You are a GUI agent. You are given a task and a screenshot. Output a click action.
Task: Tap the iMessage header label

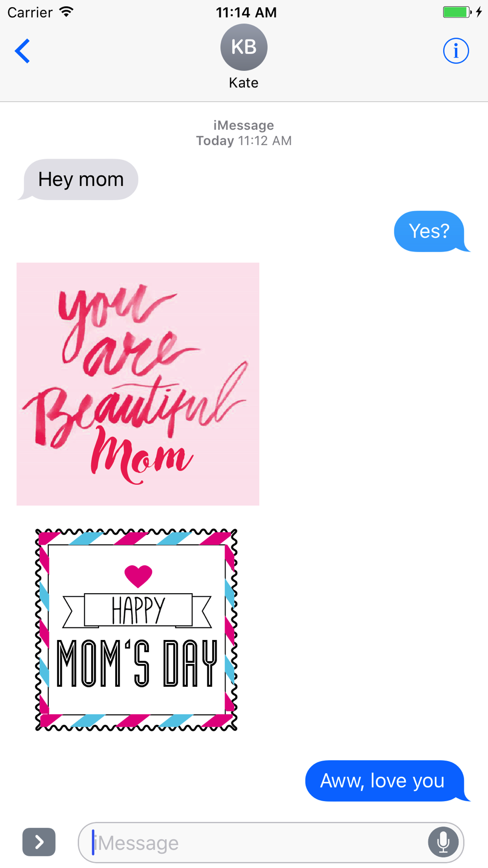[244, 125]
